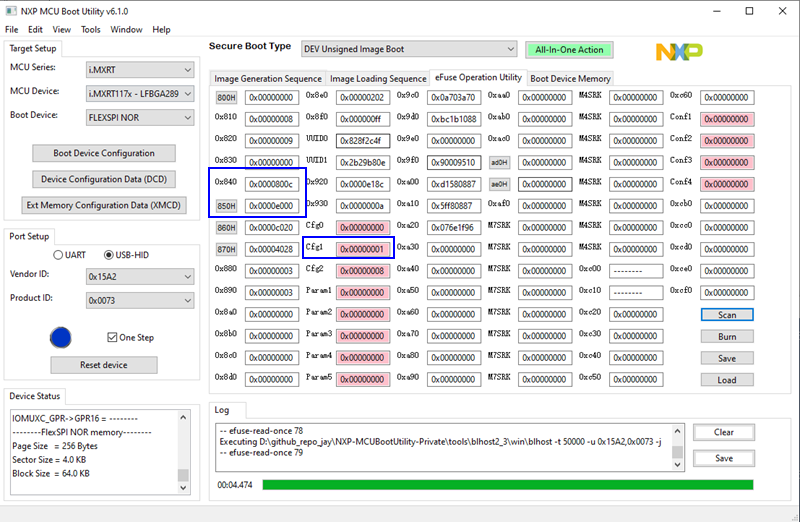This screenshot has width=800, height=522.
Task: Click the 0xa20 fuse value field
Action: coord(454,228)
